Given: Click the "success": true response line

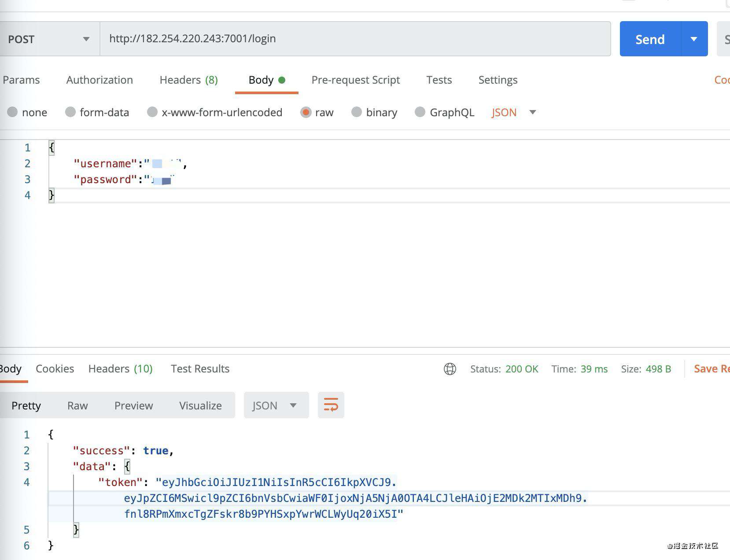Looking at the screenshot, I should click(123, 450).
